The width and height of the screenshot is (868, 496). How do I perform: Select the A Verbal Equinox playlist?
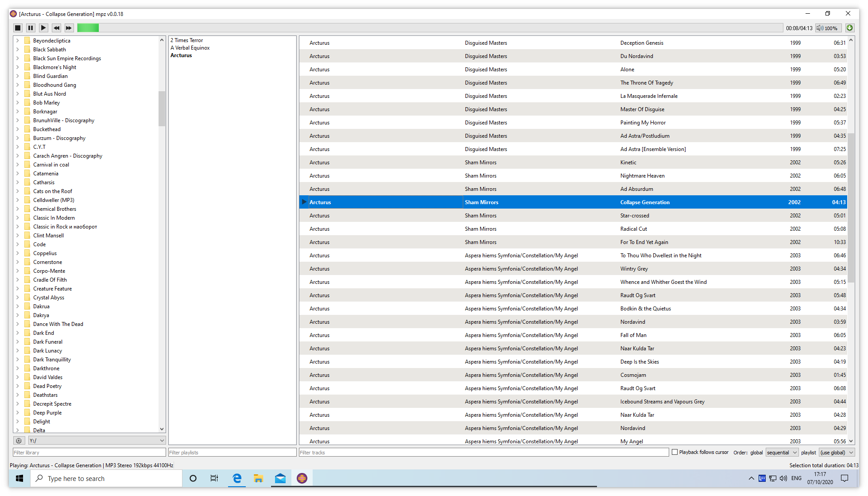click(x=190, y=48)
